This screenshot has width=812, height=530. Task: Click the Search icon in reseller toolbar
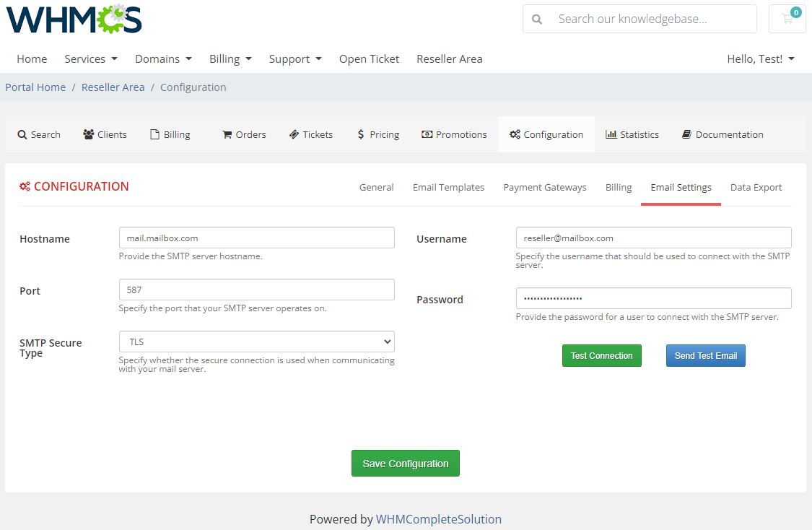22,134
